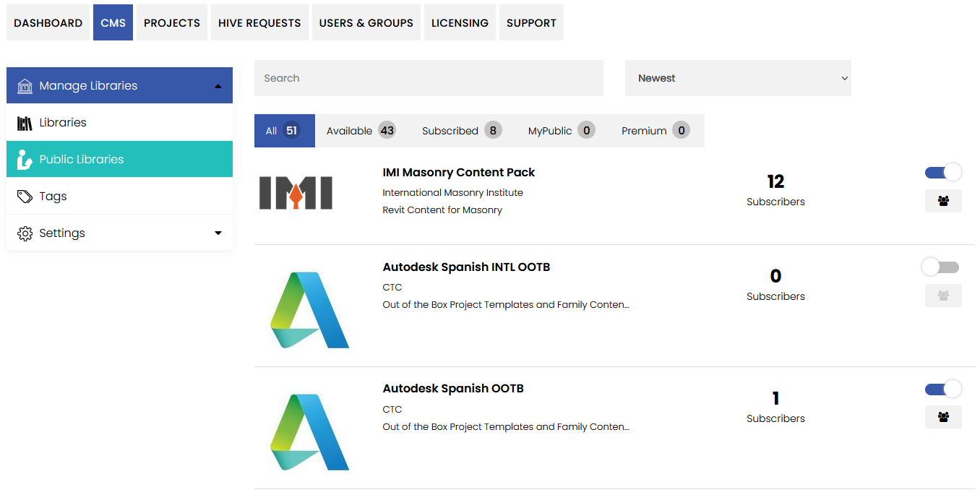
Task: Click the IMI Masonry logo thumbnail
Action: point(296,192)
